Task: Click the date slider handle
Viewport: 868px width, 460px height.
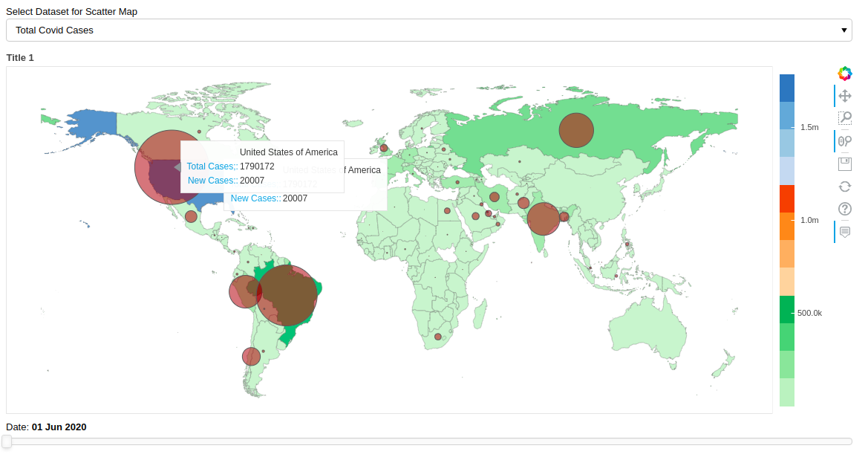Action: click(x=7, y=440)
